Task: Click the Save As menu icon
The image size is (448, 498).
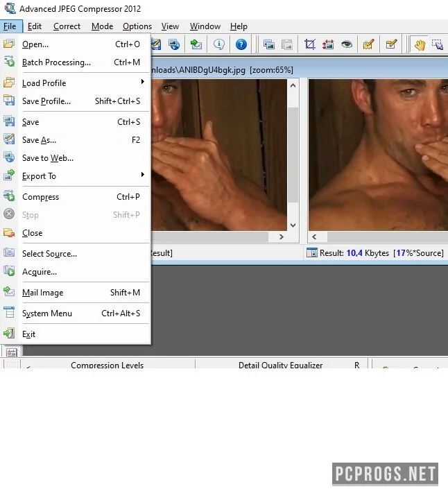Action: click(9, 139)
